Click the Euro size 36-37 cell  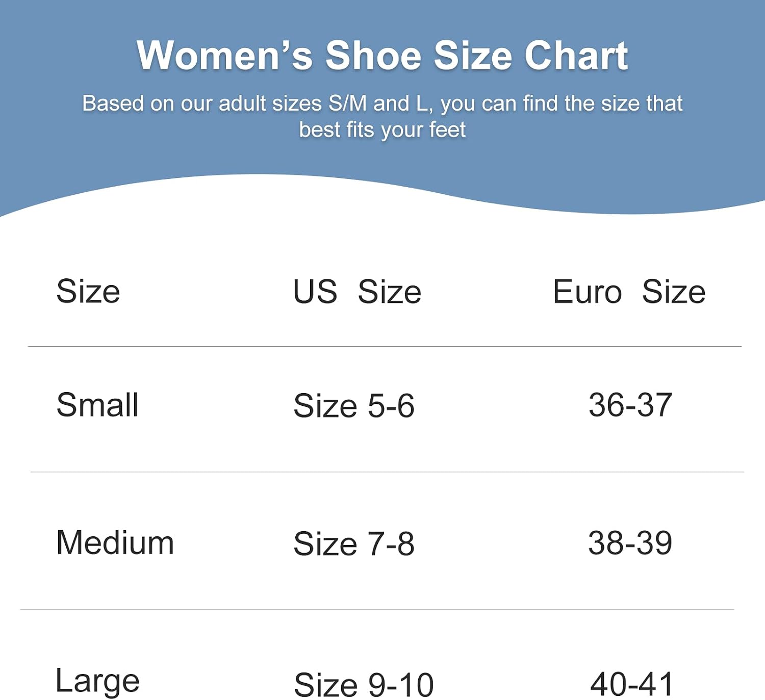click(630, 405)
